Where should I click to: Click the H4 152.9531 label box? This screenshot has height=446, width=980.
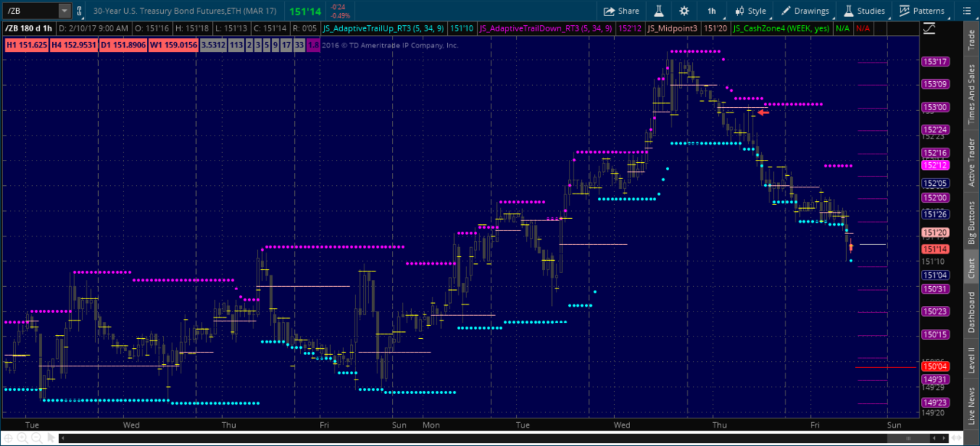pos(73,45)
